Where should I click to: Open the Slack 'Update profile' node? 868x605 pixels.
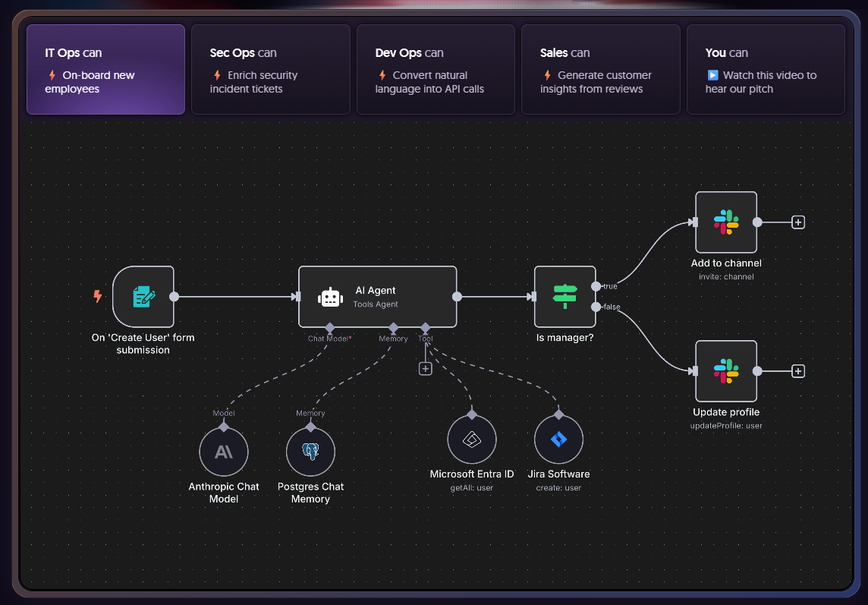725,371
